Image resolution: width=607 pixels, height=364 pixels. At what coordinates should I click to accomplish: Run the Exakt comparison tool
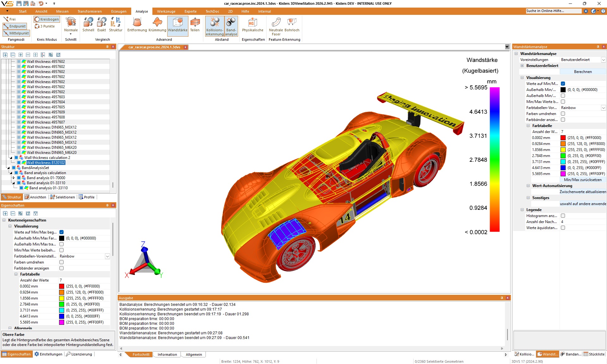click(101, 25)
